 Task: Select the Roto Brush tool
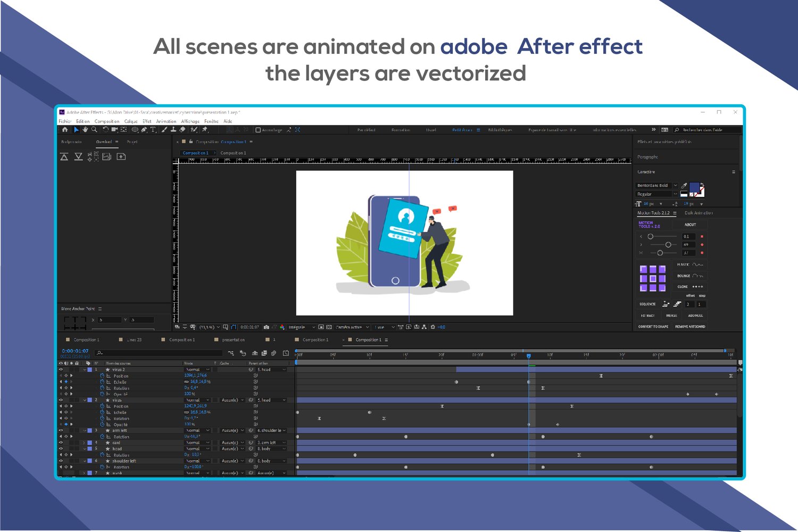pyautogui.click(x=194, y=129)
